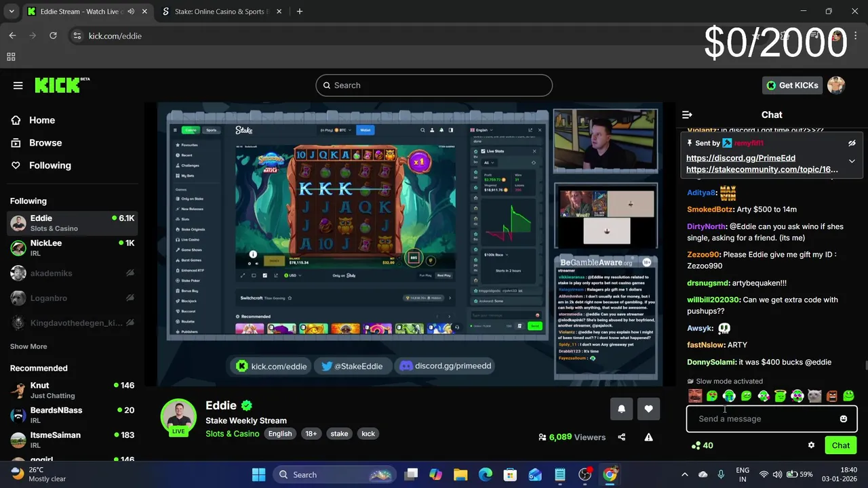
Task: Share the stream
Action: point(621,437)
